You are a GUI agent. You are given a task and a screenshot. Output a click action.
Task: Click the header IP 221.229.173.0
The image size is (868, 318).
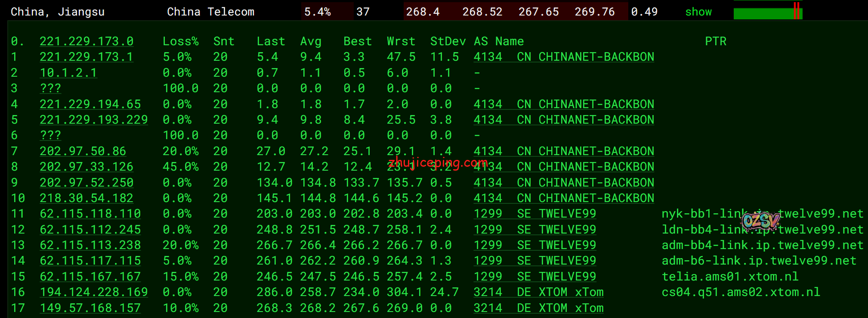click(x=86, y=41)
